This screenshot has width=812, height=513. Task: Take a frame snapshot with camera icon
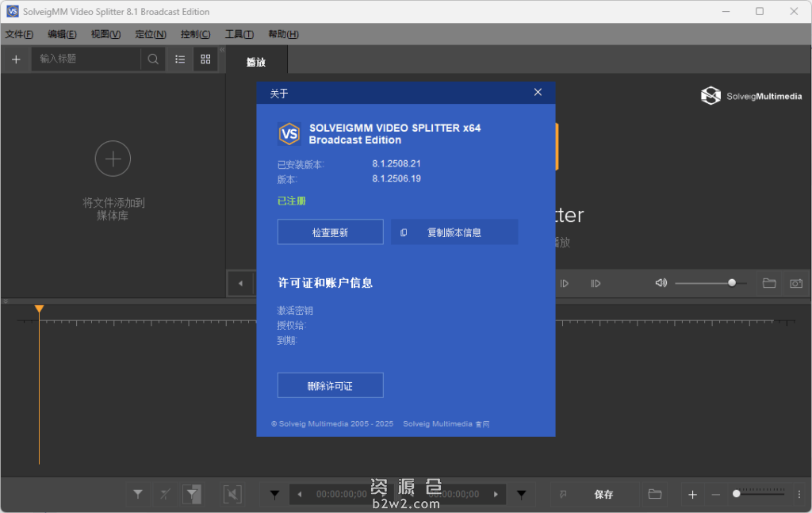[795, 283]
